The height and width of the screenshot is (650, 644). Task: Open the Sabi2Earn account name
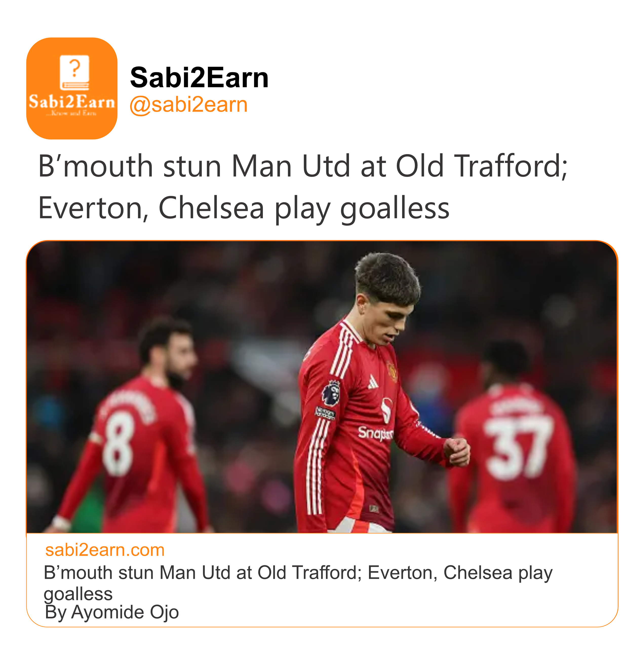[199, 77]
